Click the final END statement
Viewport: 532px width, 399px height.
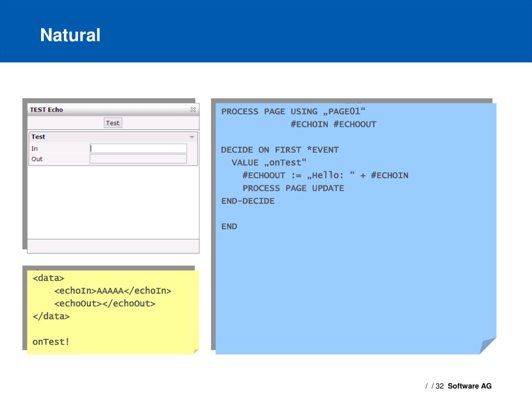[x=229, y=227]
